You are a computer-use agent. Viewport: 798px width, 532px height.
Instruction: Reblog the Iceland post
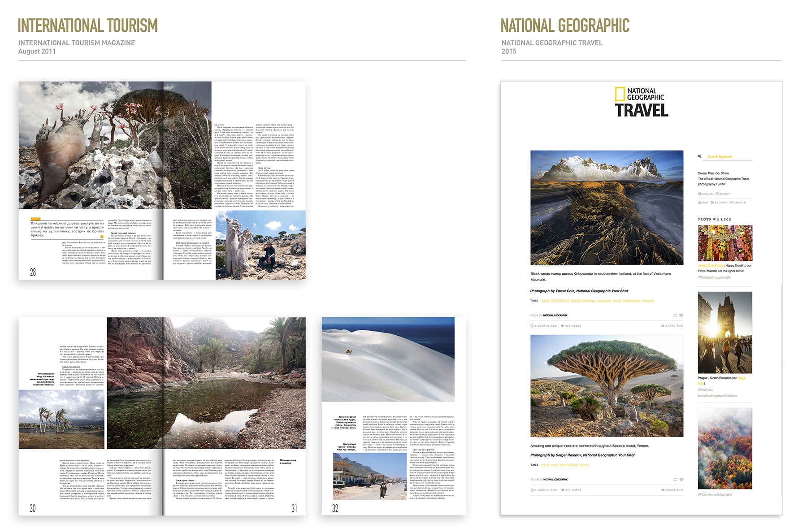tap(675, 316)
